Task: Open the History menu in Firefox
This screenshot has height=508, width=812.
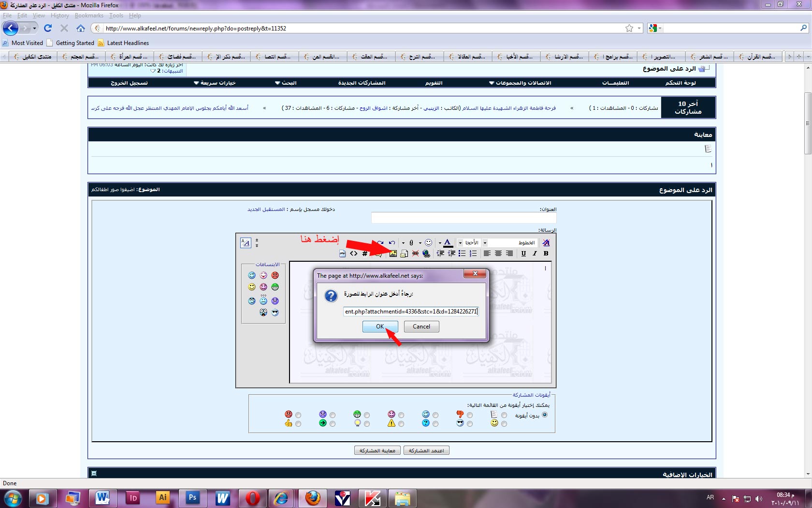Action: tap(60, 15)
